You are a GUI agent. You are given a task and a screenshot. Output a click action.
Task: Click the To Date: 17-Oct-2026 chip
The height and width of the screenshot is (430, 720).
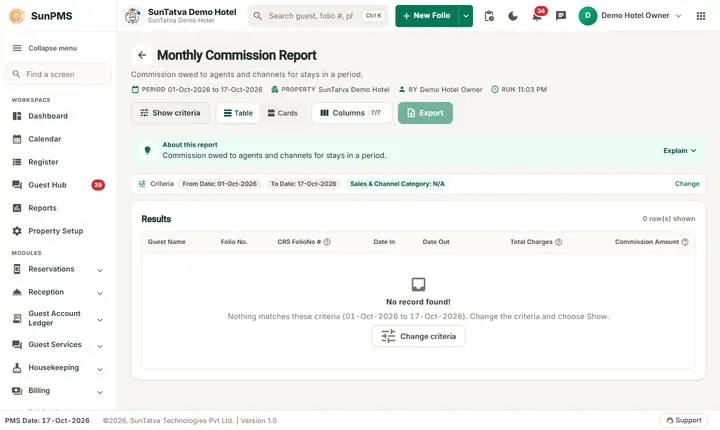[x=303, y=184]
